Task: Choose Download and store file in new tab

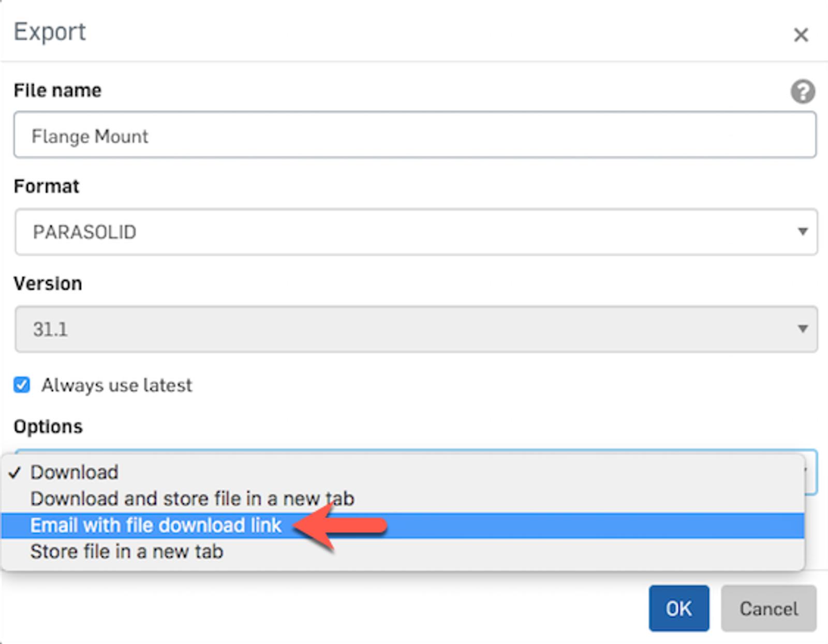Action: (192, 499)
